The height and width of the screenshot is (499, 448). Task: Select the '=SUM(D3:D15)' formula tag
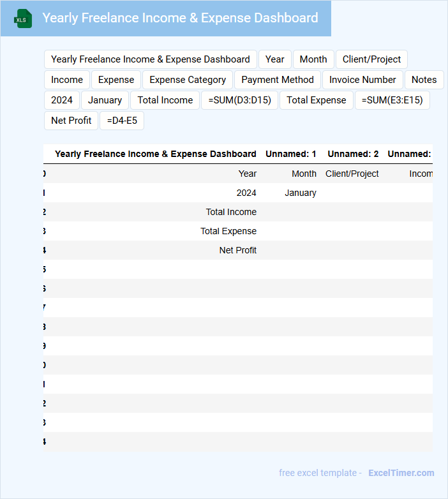pos(239,100)
